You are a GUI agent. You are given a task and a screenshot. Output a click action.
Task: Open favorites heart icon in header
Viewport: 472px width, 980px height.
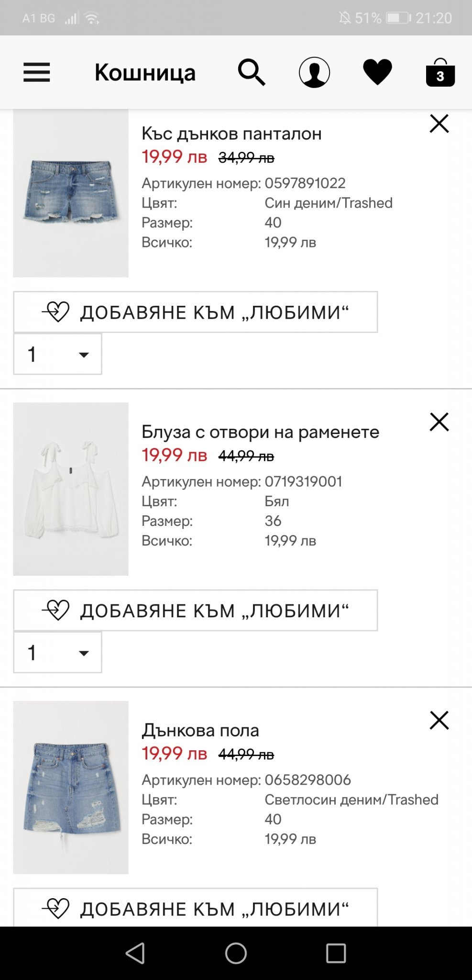(x=377, y=73)
